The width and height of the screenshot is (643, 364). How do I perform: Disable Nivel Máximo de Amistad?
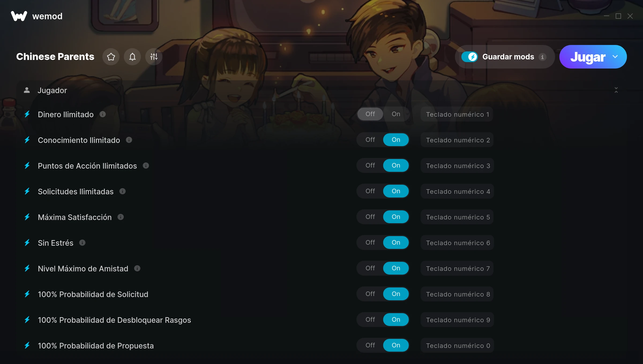[x=370, y=268]
